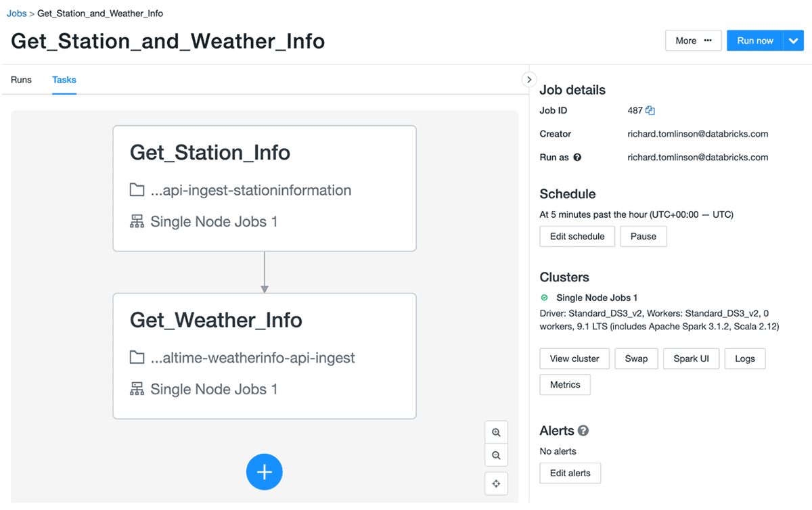Swap the job cluster
The width and height of the screenshot is (812, 510).
point(636,358)
